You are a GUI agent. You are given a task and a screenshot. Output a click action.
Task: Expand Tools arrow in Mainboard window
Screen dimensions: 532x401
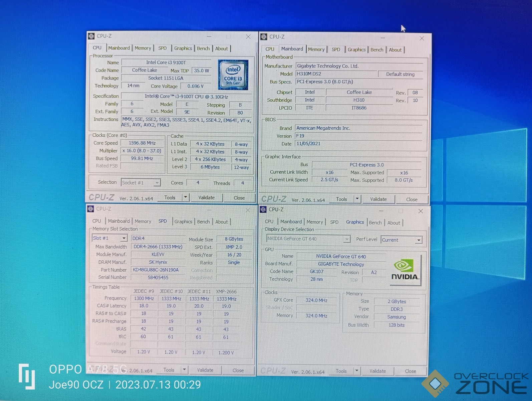click(x=357, y=199)
